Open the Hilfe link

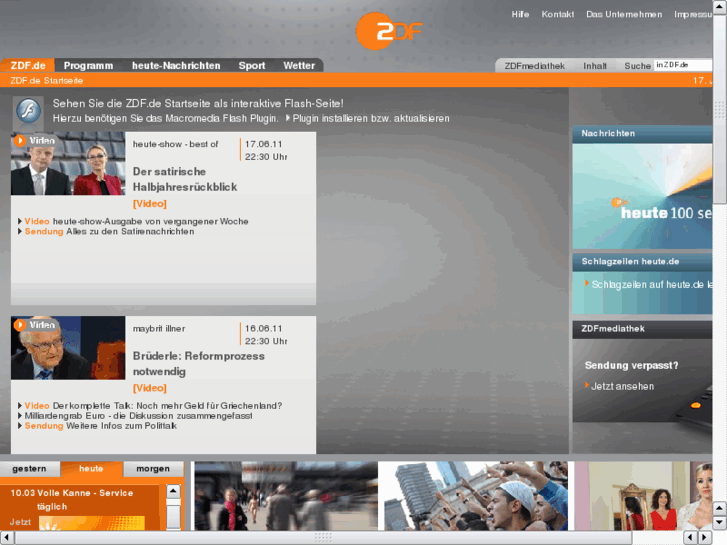(x=520, y=14)
